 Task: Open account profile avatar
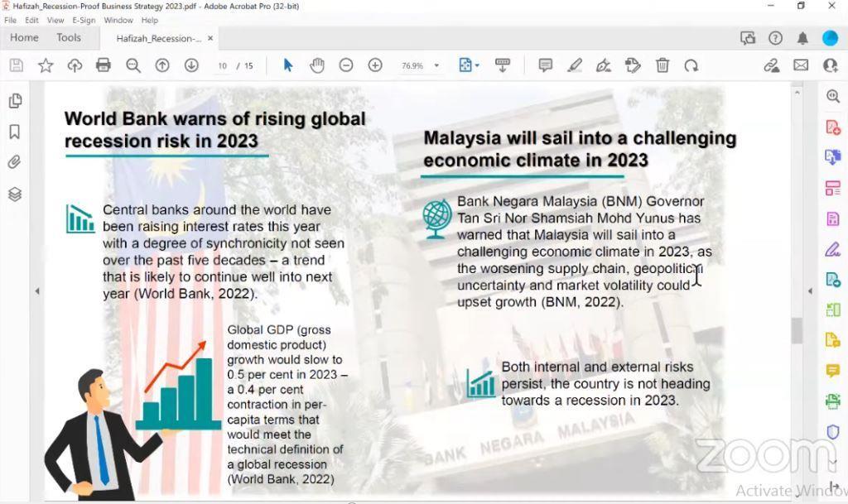830,38
